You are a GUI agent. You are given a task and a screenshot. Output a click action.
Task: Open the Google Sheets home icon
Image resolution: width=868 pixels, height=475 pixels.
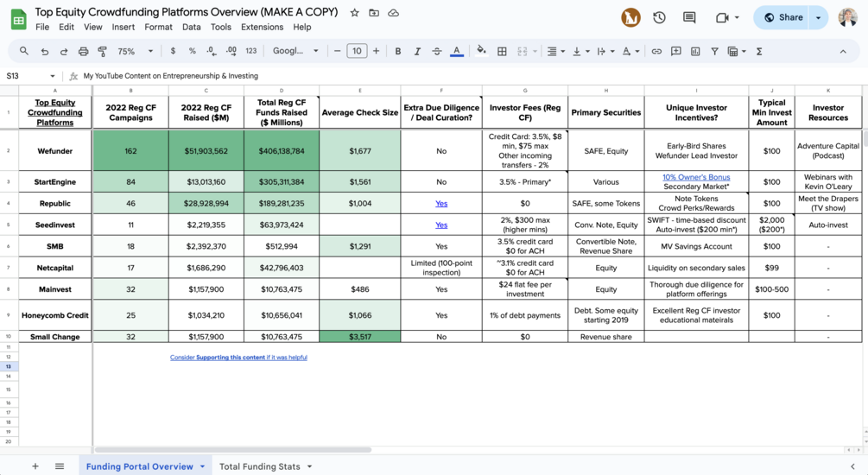point(19,19)
